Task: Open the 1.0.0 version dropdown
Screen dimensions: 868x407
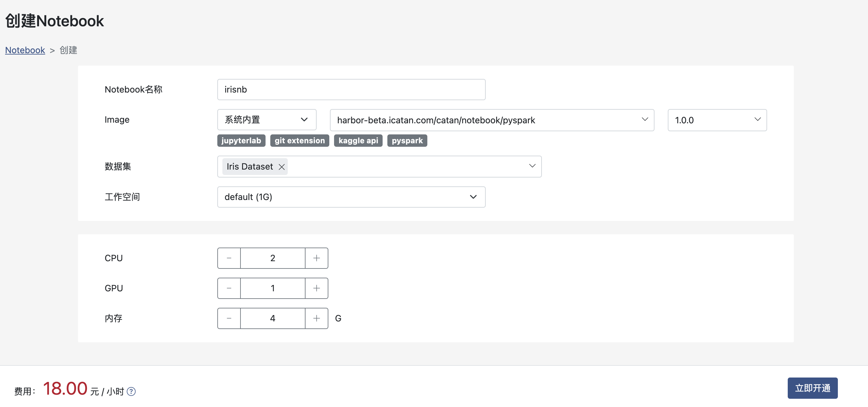Action: 717,120
